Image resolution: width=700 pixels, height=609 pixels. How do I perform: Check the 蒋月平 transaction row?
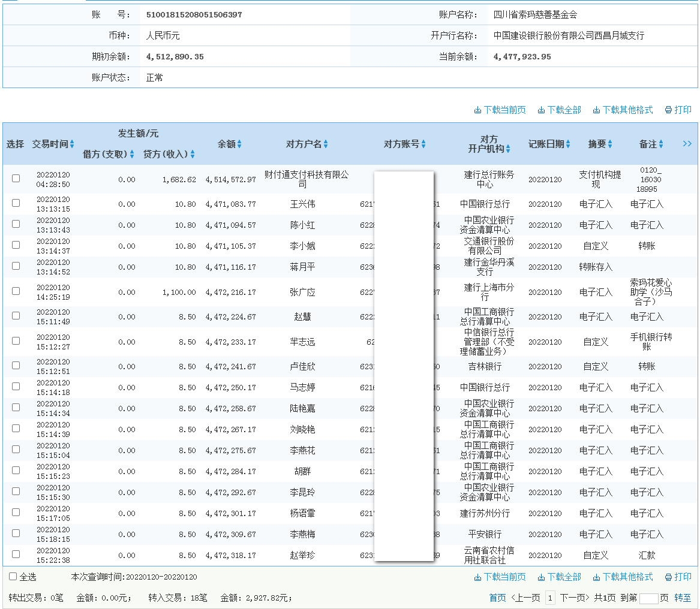(16, 266)
